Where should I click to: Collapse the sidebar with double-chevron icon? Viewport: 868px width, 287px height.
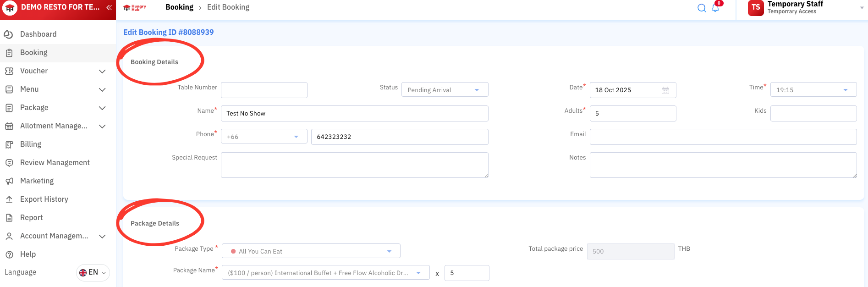[109, 7]
